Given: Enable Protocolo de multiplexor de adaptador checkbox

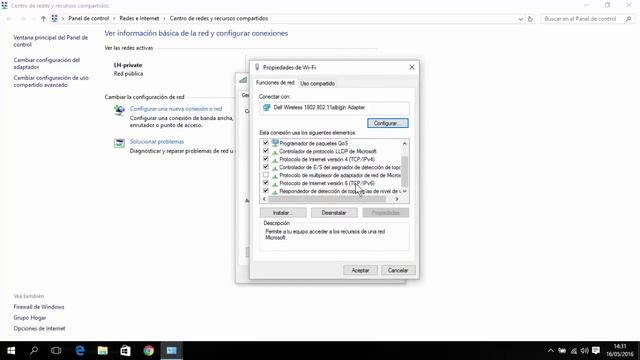Looking at the screenshot, I should tap(266, 175).
